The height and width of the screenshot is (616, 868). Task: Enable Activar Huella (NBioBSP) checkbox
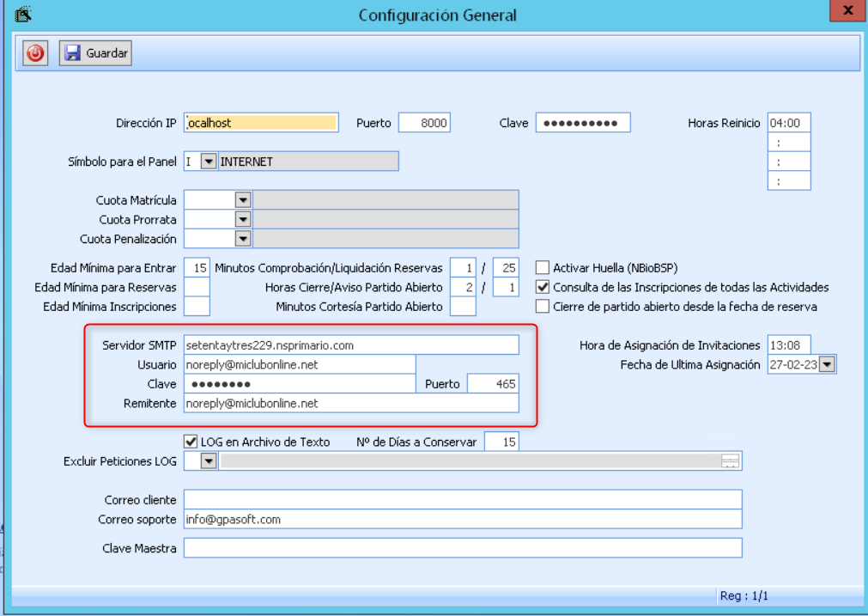[x=543, y=268]
